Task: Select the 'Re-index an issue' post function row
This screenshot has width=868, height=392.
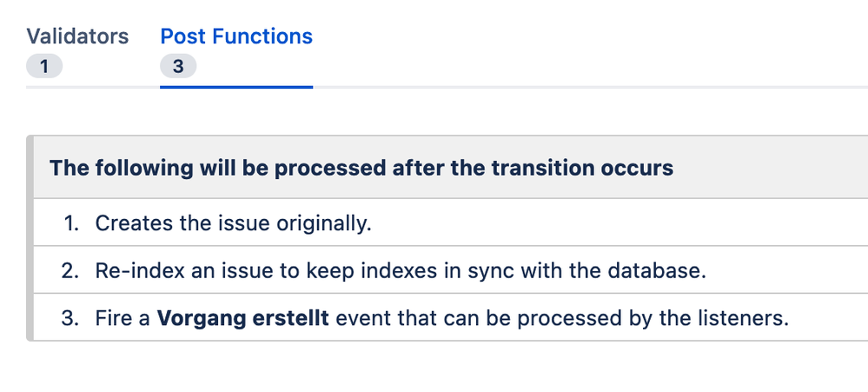Action: [451, 270]
